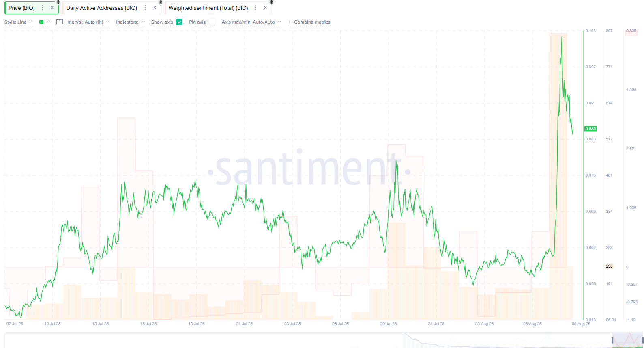This screenshot has height=348, width=644.
Task: Remove Daily Active Addresses (BIO) metric
Action: click(155, 8)
